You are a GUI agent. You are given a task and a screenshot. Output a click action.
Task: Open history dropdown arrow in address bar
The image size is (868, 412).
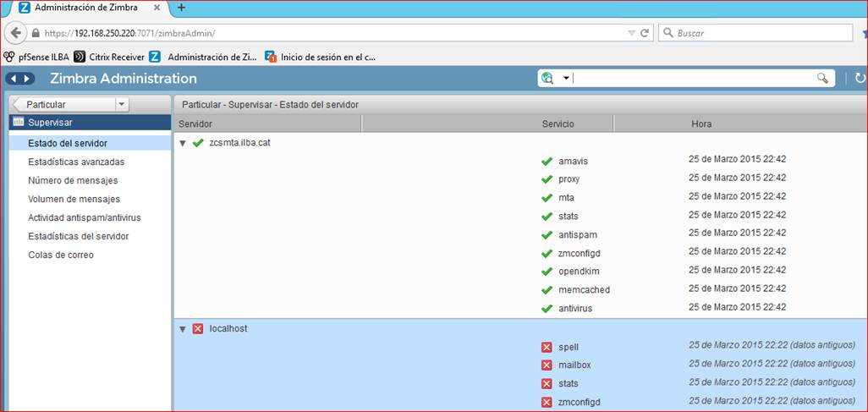(x=632, y=33)
